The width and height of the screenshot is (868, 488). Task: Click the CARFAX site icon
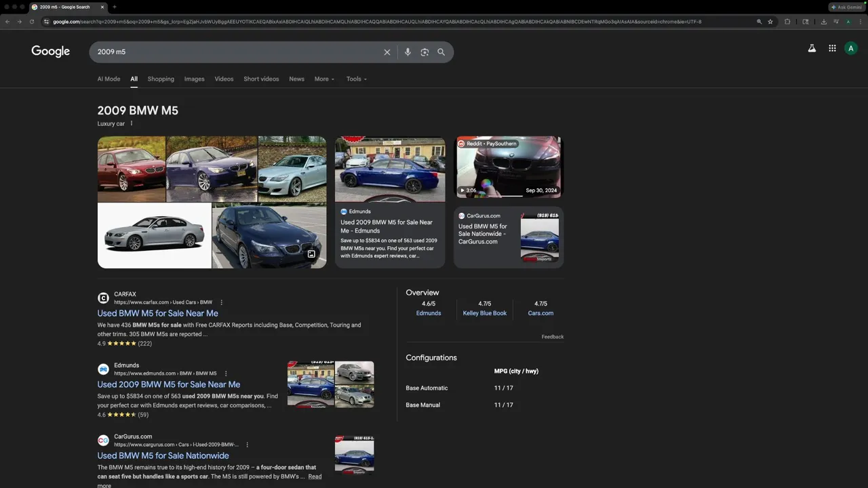click(x=103, y=298)
